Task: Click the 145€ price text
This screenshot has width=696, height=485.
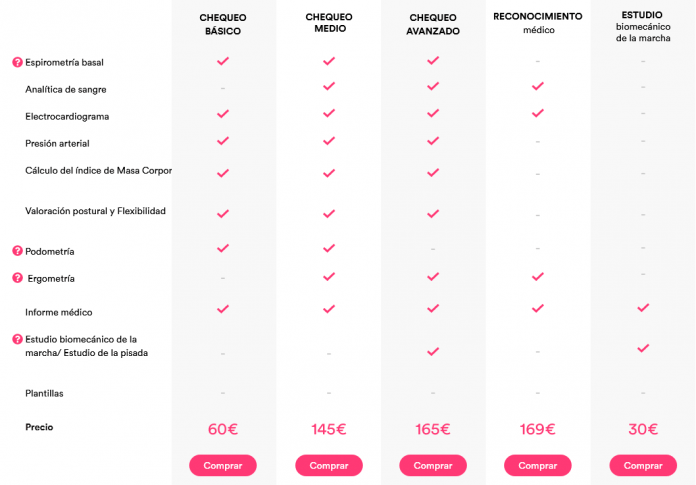Action: [329, 429]
